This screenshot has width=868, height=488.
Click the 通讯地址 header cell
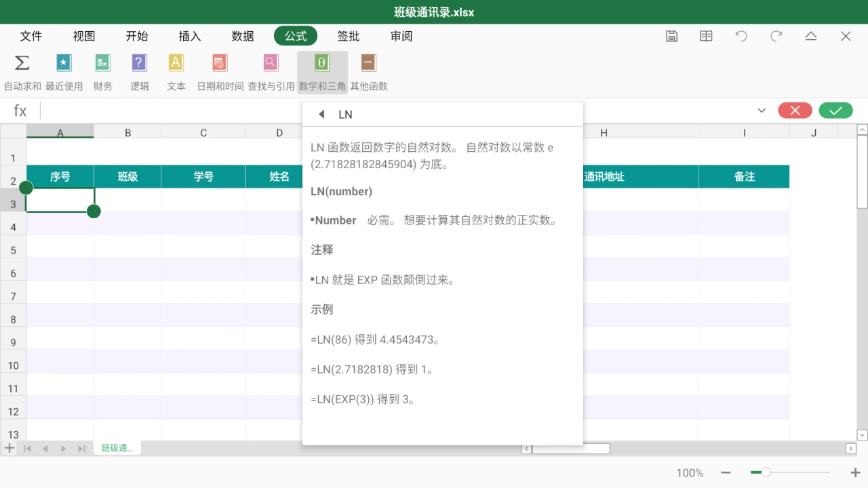coord(641,176)
